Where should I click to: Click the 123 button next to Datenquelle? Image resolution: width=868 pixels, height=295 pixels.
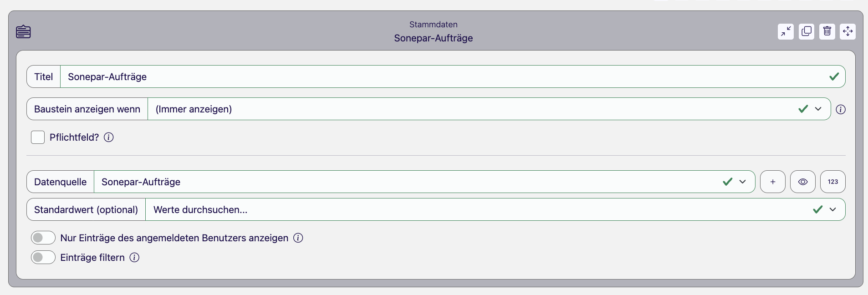coord(832,182)
